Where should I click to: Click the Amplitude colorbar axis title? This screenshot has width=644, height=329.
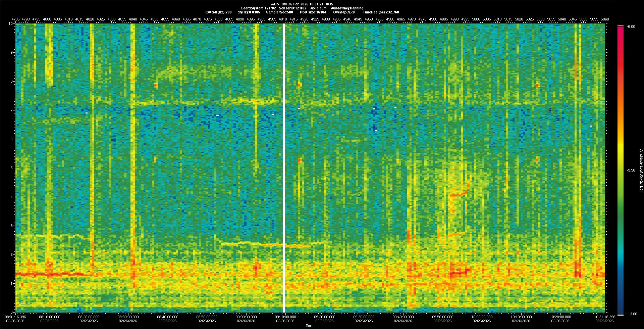(x=641, y=170)
